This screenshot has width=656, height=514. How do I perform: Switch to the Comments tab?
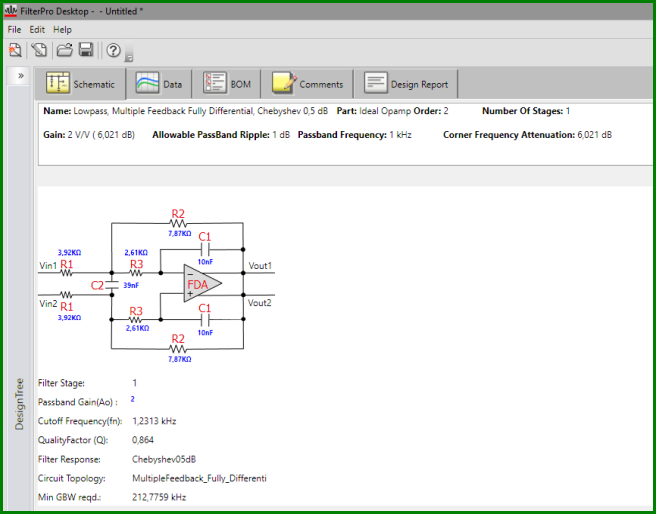coord(307,84)
